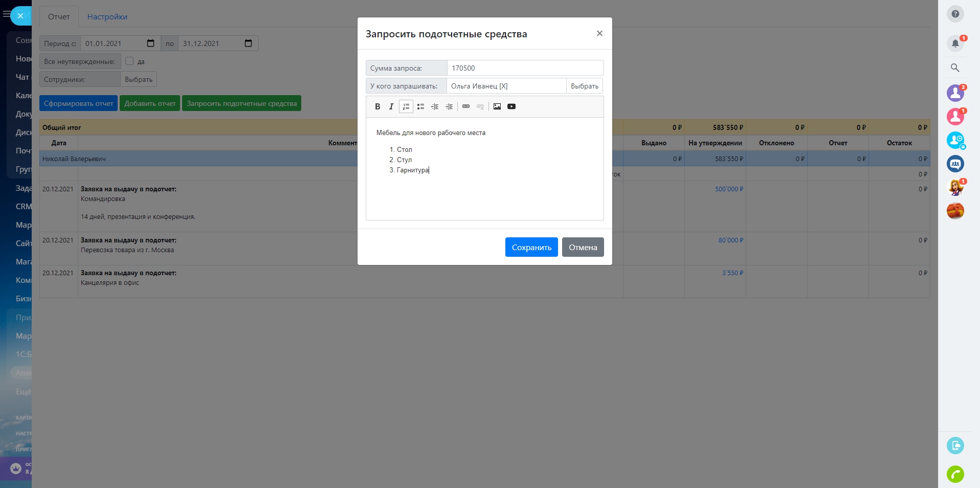Remove Ольга Иванец via the [X] mark
Image resolution: width=980 pixels, height=488 pixels.
pos(503,86)
